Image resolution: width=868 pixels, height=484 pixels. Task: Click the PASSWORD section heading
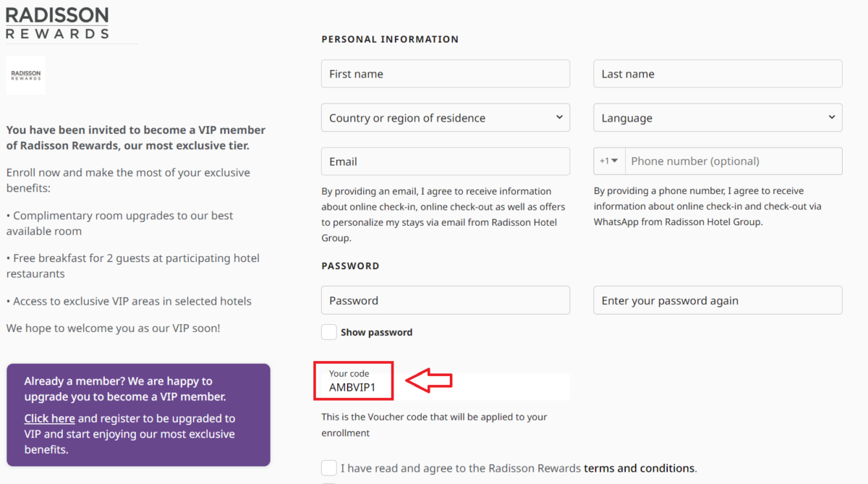[x=350, y=266]
